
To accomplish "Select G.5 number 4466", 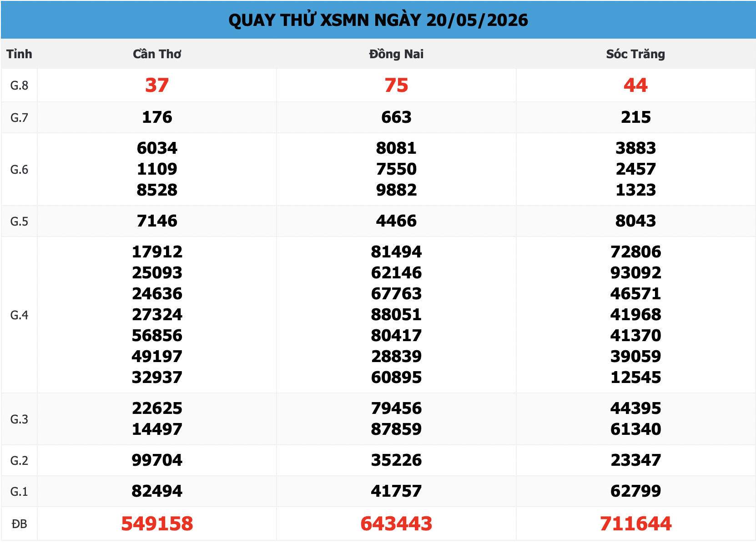I will click(396, 221).
